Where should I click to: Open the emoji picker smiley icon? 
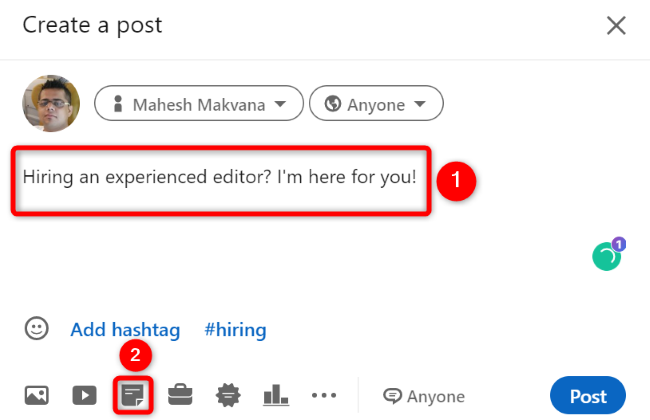coord(37,329)
